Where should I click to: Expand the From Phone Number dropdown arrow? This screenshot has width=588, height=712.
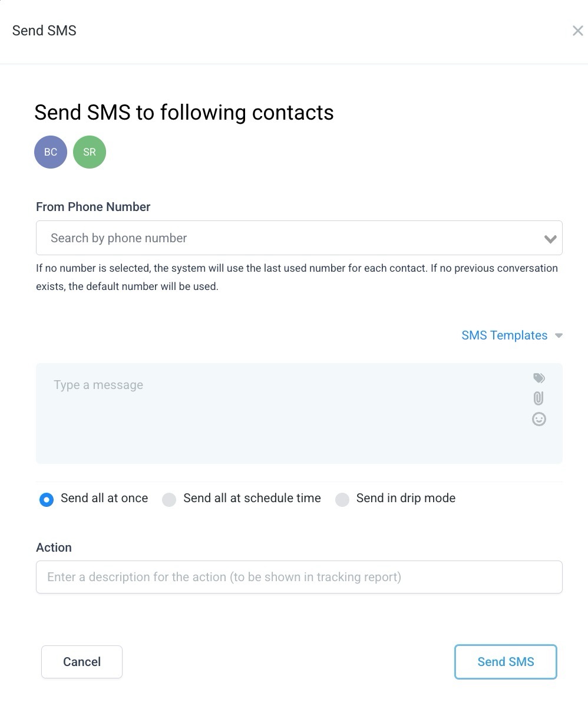[550, 239]
